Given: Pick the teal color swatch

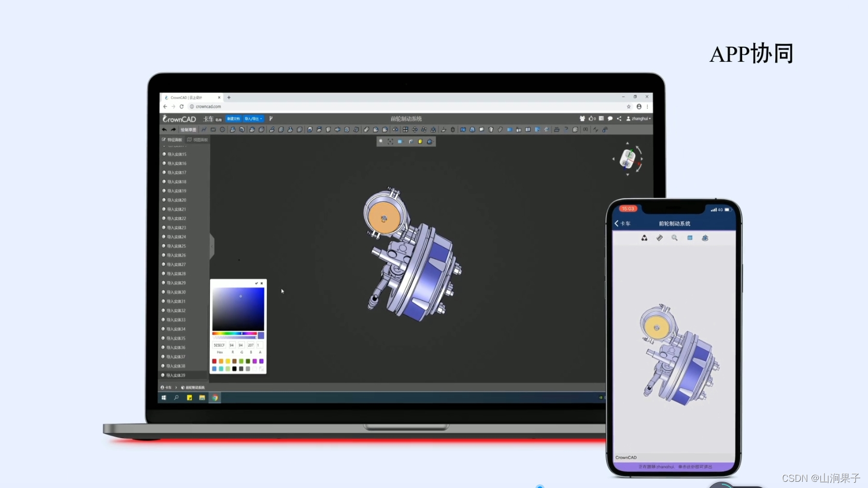Looking at the screenshot, I should click(x=221, y=369).
